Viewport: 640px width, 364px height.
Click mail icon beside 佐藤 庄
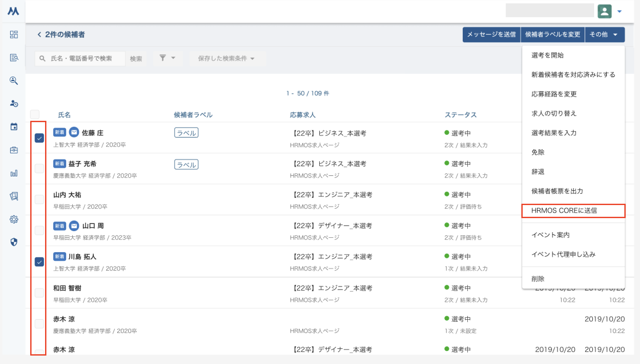(x=74, y=132)
